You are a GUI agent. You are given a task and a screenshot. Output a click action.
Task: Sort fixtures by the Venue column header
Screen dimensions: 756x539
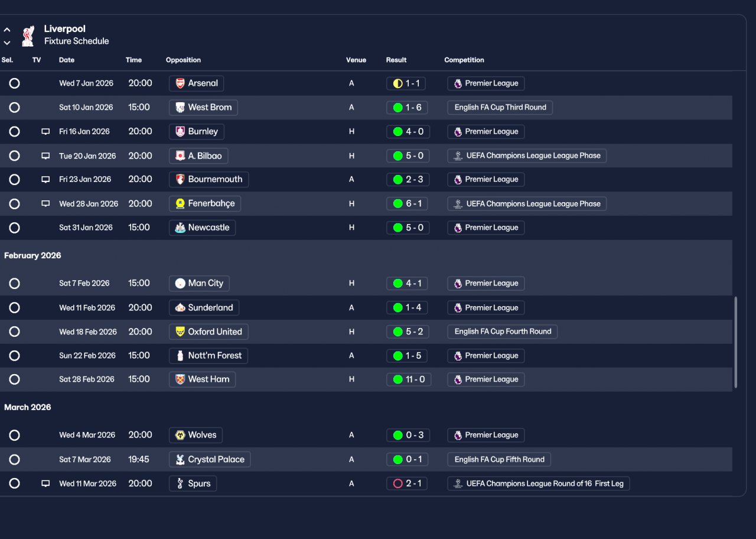coord(356,60)
